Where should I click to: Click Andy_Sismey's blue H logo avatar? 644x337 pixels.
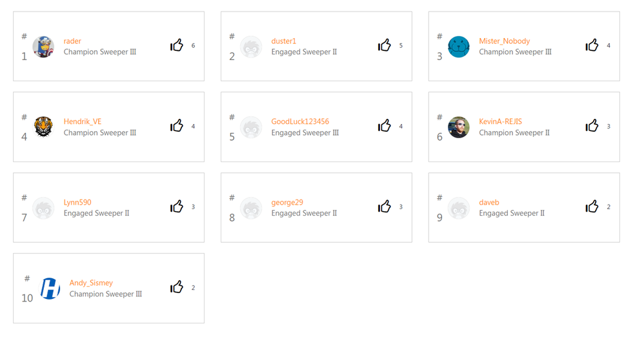tap(50, 289)
